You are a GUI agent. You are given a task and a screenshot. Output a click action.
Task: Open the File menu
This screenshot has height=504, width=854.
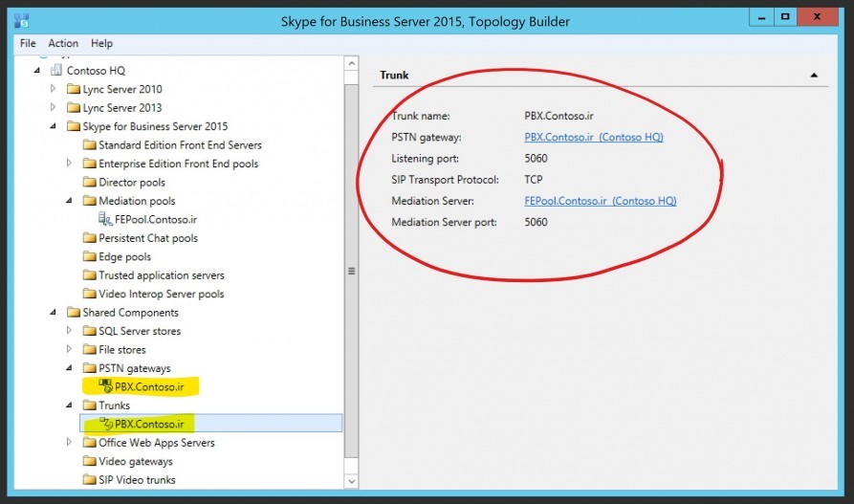[x=28, y=43]
